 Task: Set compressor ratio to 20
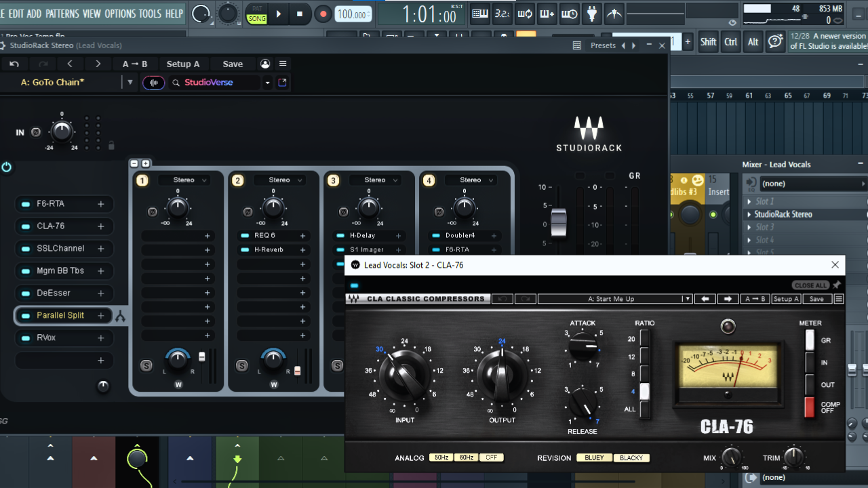(644, 338)
